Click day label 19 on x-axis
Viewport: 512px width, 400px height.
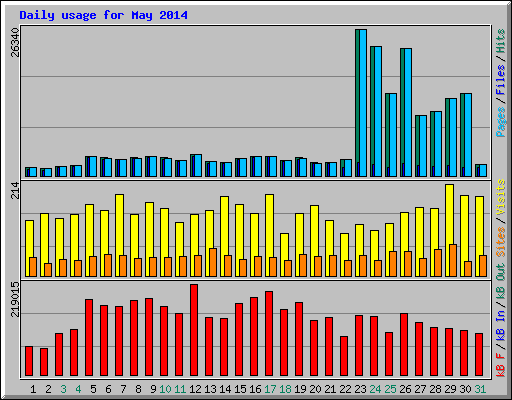[x=300, y=389]
